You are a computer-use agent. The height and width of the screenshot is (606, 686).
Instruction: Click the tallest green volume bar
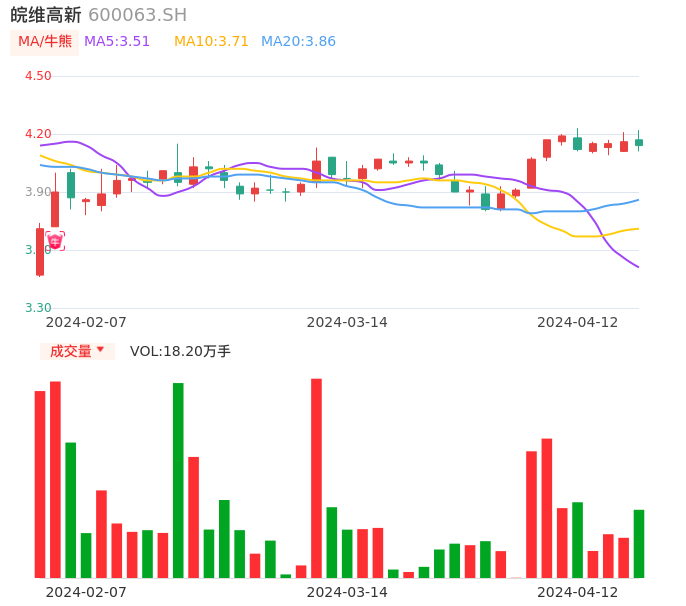pos(178,480)
